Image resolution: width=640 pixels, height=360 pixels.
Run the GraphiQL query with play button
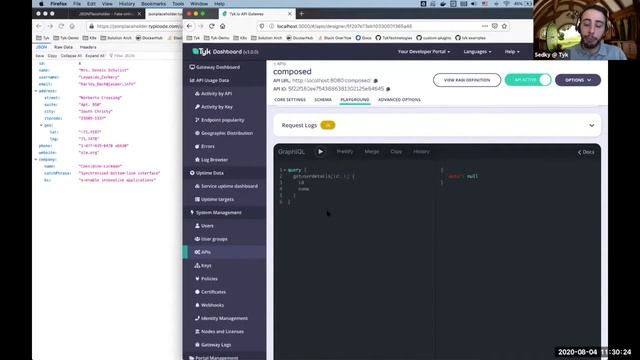coord(320,151)
